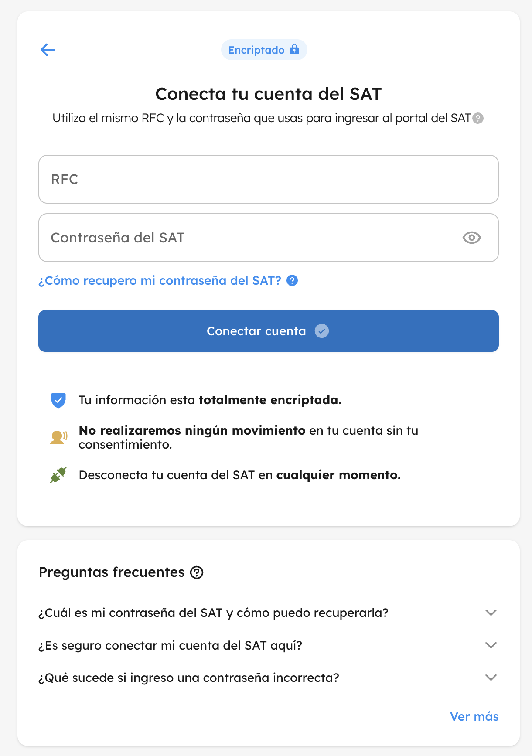Click the lock icon in Encriptado badge

[295, 49]
